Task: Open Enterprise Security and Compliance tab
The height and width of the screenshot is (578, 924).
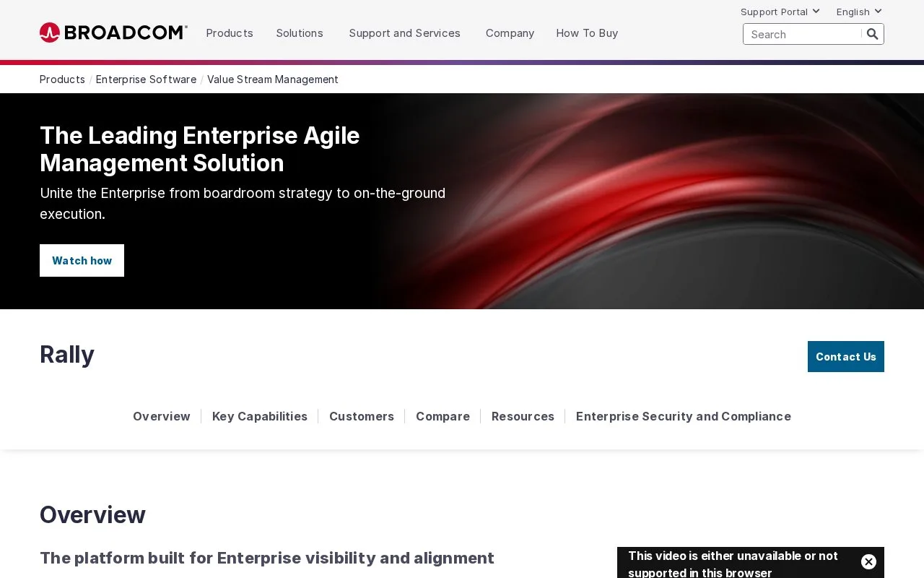Action: click(684, 416)
